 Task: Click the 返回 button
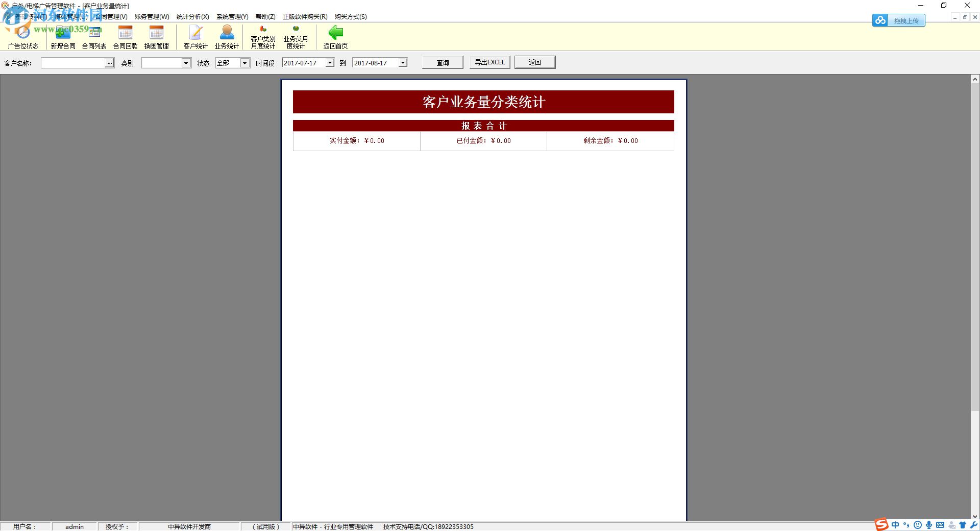(x=534, y=62)
